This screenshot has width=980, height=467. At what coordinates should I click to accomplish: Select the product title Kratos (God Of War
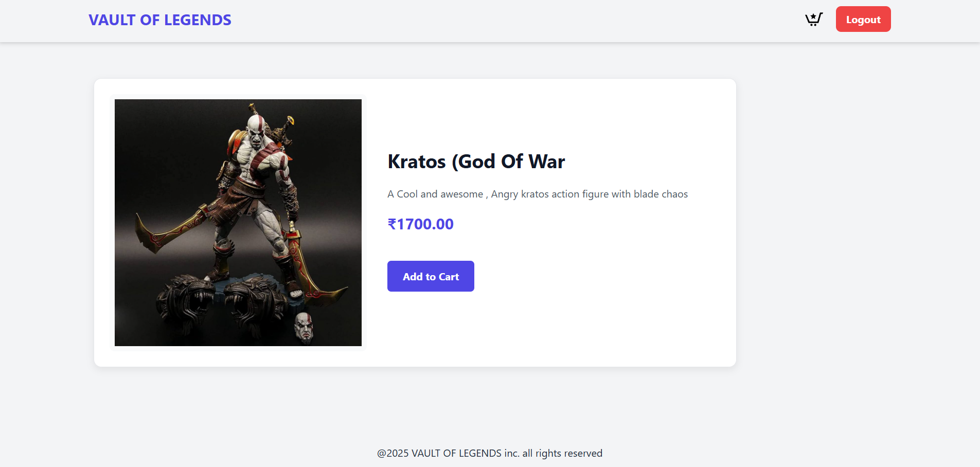[x=476, y=161]
